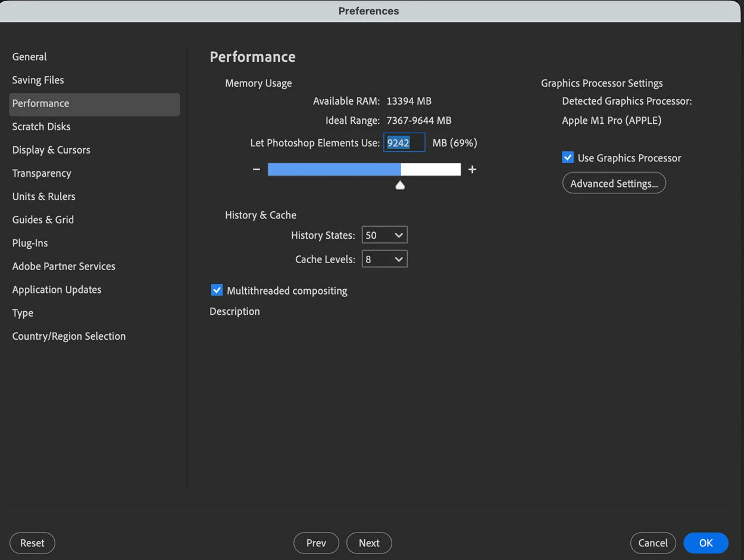Open the Cache Levels dropdown
This screenshot has height=560, width=744.
(384, 259)
